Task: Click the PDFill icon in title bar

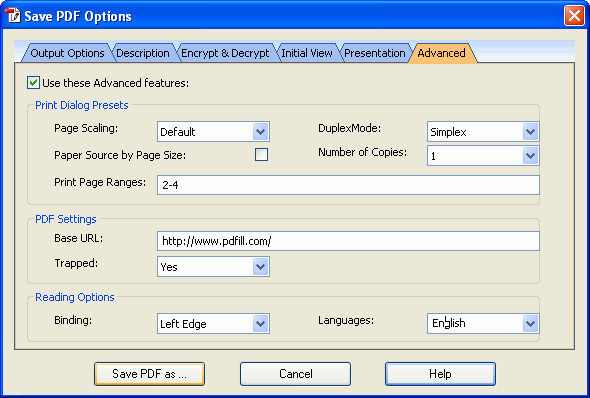Action: (x=13, y=16)
